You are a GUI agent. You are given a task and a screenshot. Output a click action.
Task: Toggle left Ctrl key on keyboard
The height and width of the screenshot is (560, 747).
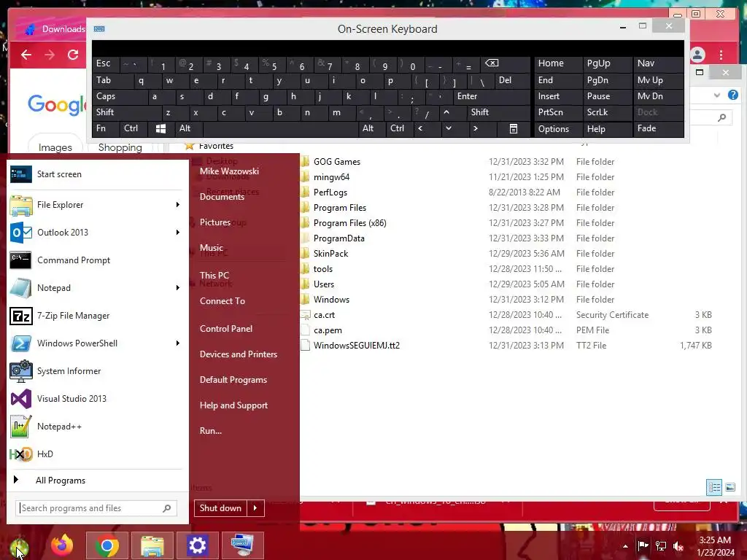tap(133, 128)
